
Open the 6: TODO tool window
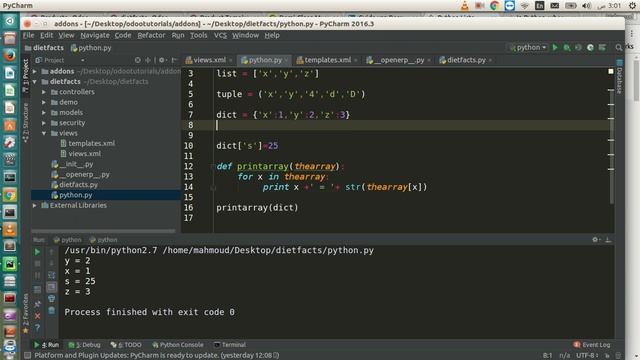[x=126, y=345]
